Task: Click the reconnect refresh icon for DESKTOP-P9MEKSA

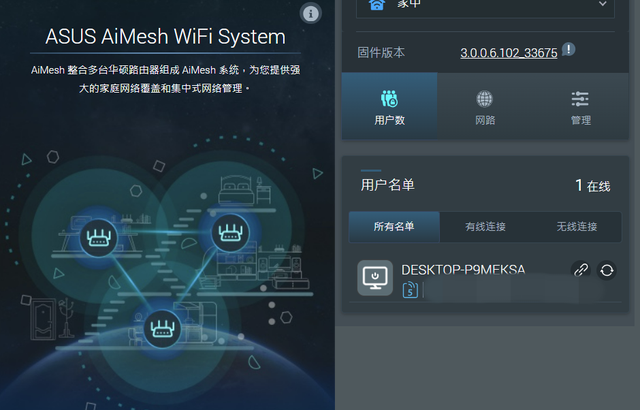Action: click(x=607, y=270)
